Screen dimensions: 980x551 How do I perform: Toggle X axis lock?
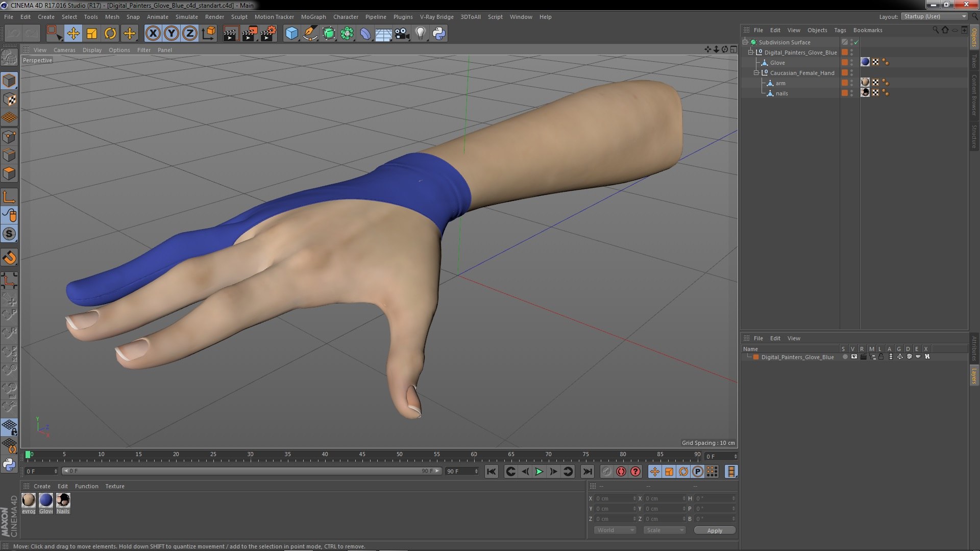coord(153,34)
